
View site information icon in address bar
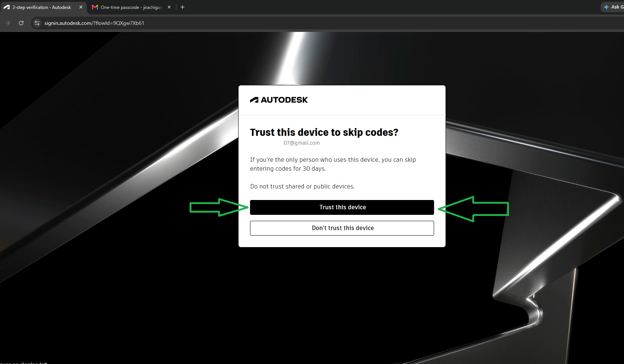[x=37, y=23]
